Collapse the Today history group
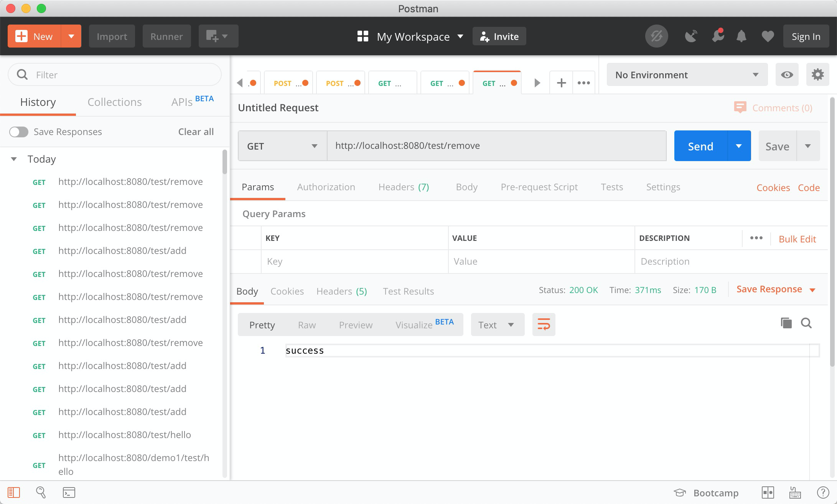837x504 pixels. pos(14,159)
